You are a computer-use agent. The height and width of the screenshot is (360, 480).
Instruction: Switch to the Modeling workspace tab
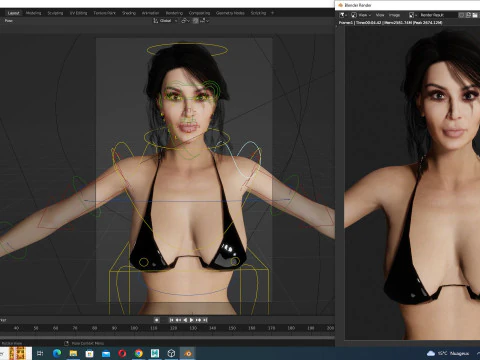pyautogui.click(x=33, y=13)
